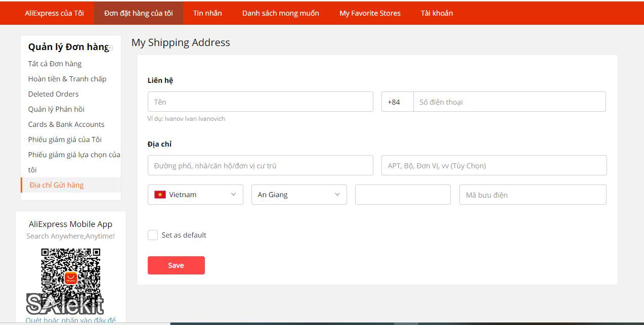Open Deleted Orders in sidebar
The height and width of the screenshot is (325, 644).
pos(53,94)
